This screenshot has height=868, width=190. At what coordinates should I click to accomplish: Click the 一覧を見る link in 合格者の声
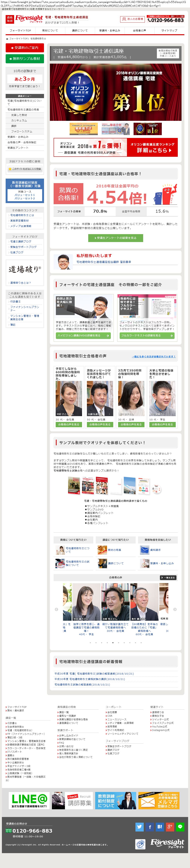coord(168,578)
